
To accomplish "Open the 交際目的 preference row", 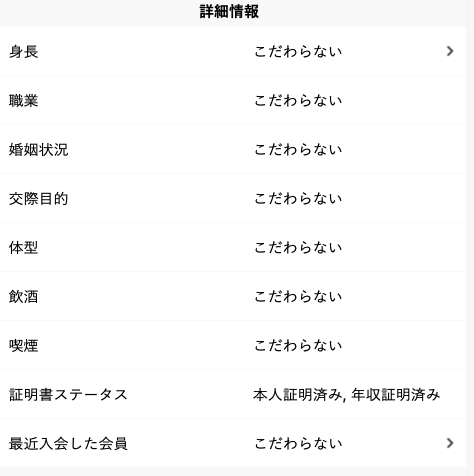I will [x=233, y=198].
